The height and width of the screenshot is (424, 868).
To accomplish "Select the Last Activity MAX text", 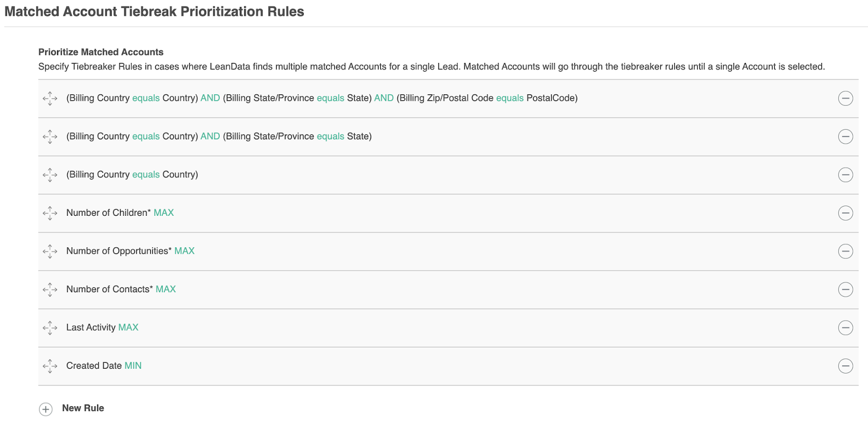I will tap(102, 327).
